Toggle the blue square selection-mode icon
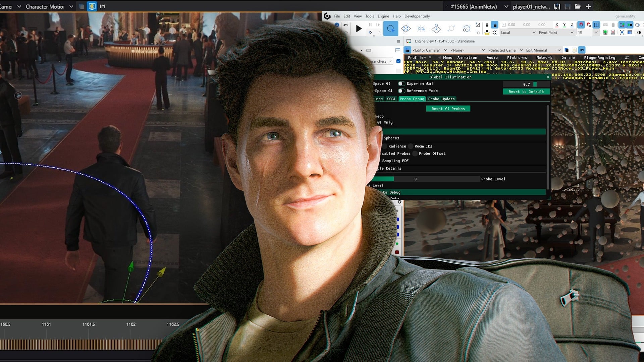The height and width of the screenshot is (362, 644). 495,25
